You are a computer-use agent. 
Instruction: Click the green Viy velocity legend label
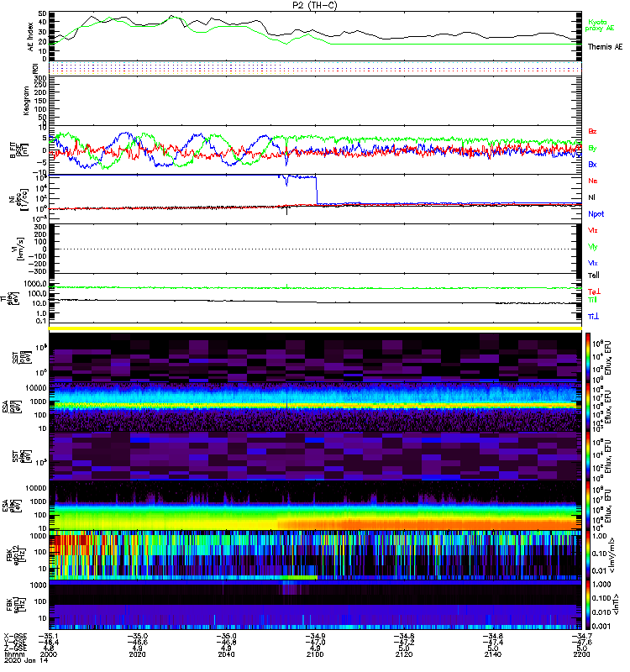[593, 247]
